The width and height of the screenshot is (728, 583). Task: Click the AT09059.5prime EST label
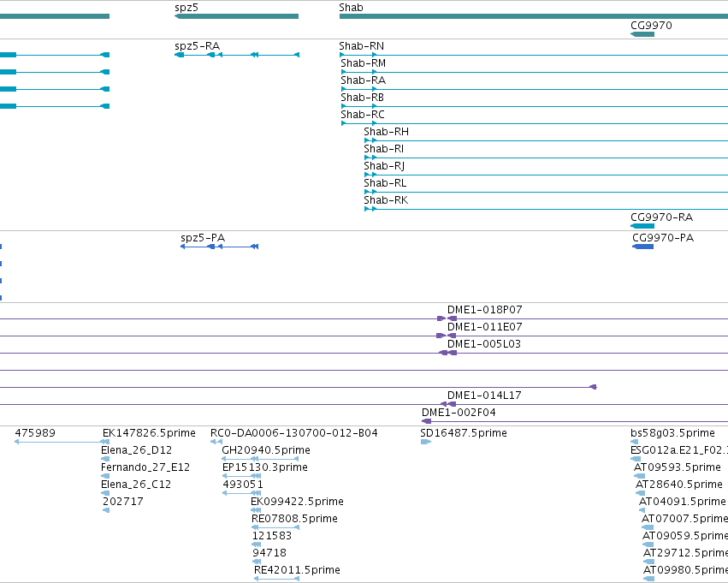pos(685,537)
